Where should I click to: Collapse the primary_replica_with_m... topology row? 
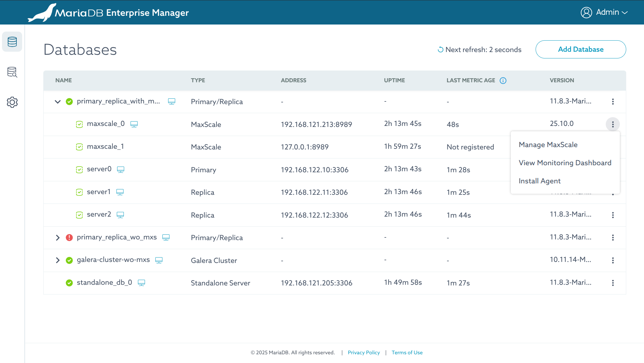(58, 102)
